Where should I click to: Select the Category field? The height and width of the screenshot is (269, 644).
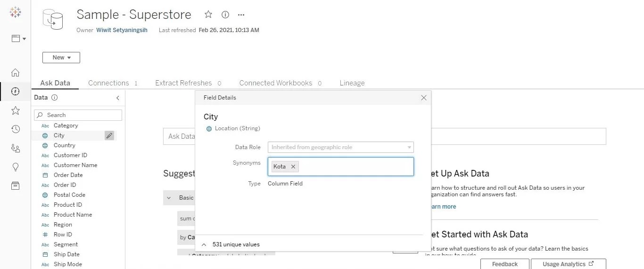[66, 126]
